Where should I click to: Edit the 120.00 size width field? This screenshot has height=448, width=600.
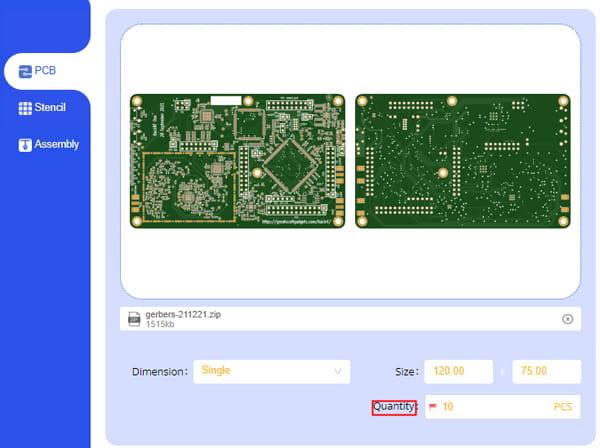(458, 371)
